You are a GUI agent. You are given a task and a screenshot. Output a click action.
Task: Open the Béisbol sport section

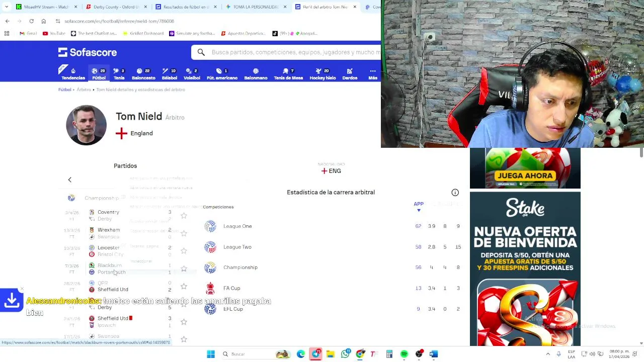pos(170,74)
